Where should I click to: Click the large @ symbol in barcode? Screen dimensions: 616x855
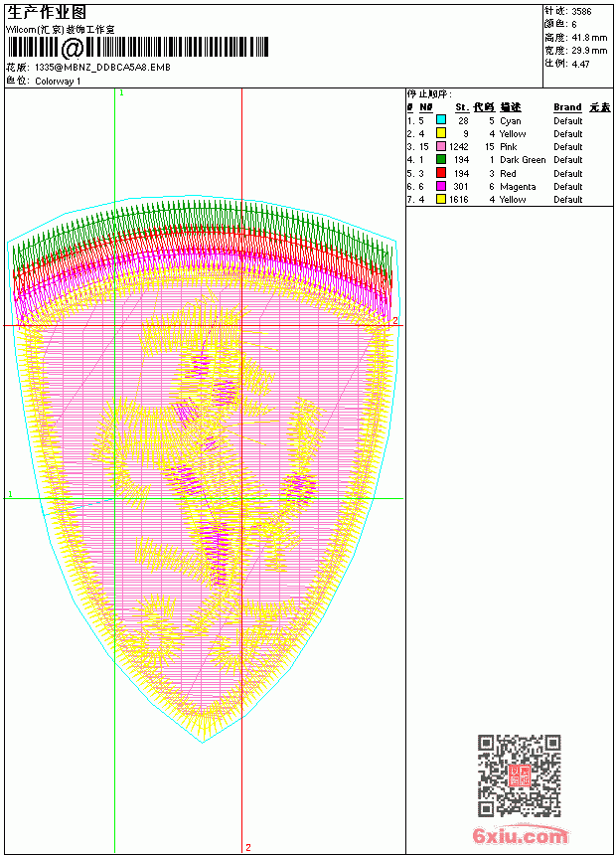click(72, 48)
